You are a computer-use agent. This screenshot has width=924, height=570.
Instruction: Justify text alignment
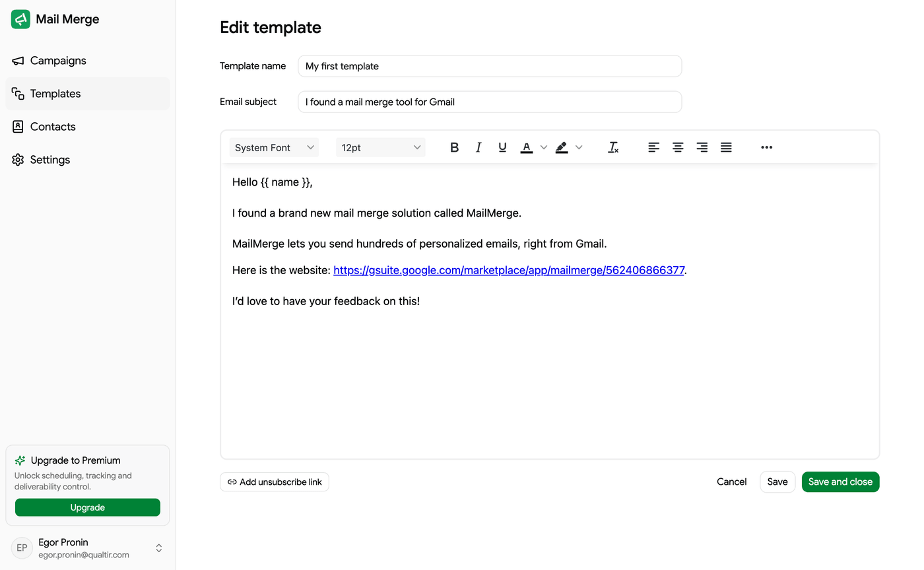click(726, 147)
